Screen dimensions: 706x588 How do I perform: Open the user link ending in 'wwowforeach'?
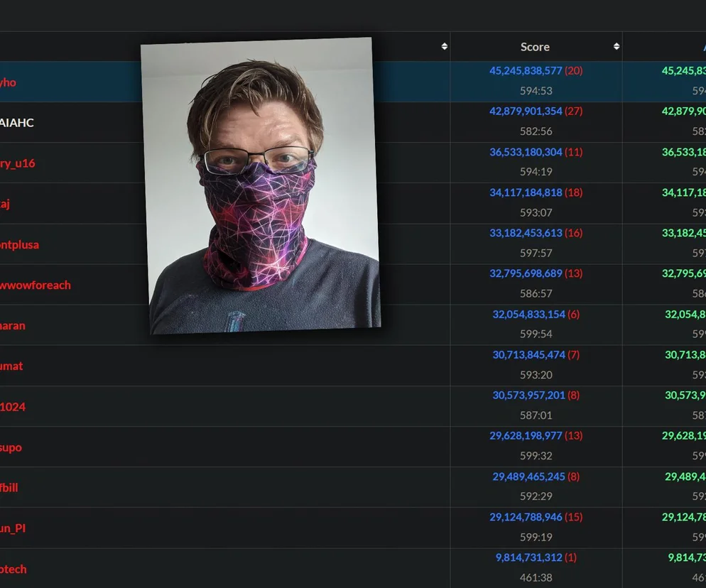[x=36, y=285]
